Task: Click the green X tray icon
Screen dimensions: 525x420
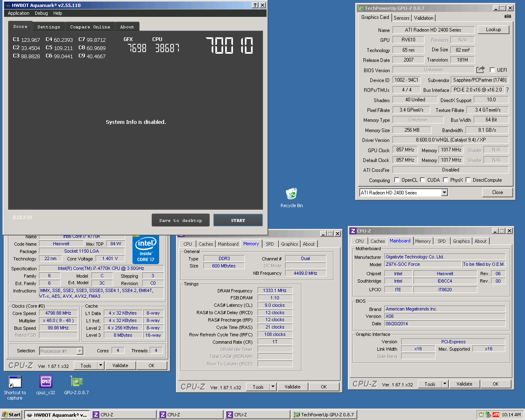Action: coord(481,415)
